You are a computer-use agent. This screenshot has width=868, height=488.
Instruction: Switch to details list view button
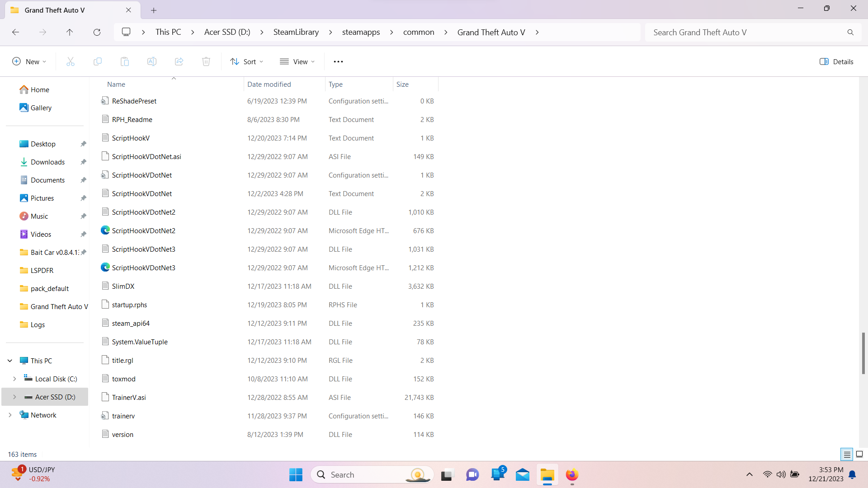tap(847, 454)
